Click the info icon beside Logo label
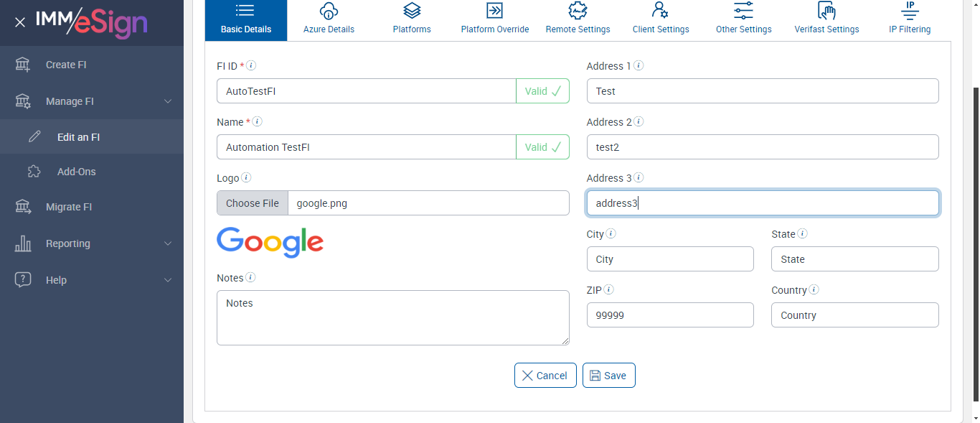Image resolution: width=980 pixels, height=423 pixels. [x=246, y=177]
